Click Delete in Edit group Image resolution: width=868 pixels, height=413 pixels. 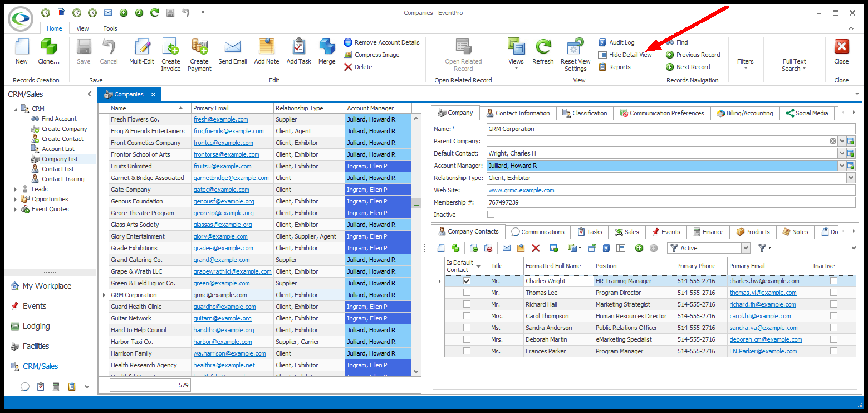click(358, 67)
